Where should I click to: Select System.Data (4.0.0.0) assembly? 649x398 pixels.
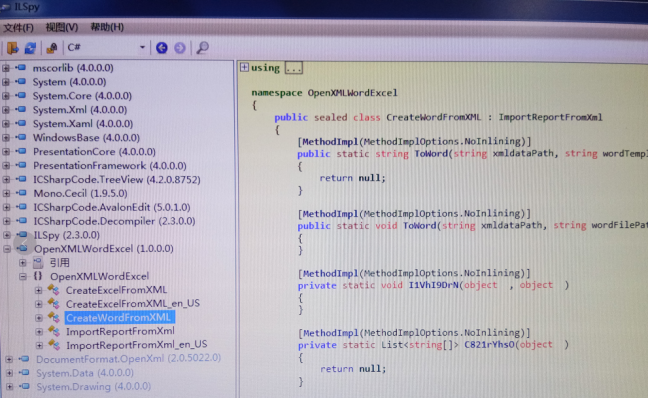pos(85,373)
